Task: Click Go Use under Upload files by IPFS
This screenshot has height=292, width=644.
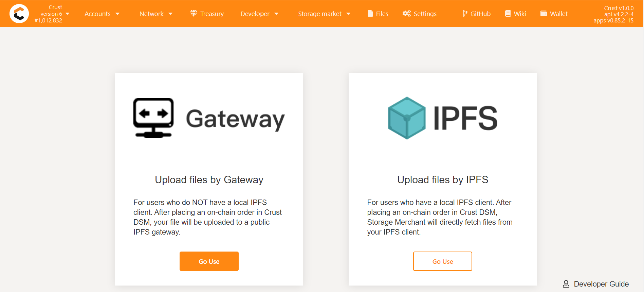Action: (443, 261)
